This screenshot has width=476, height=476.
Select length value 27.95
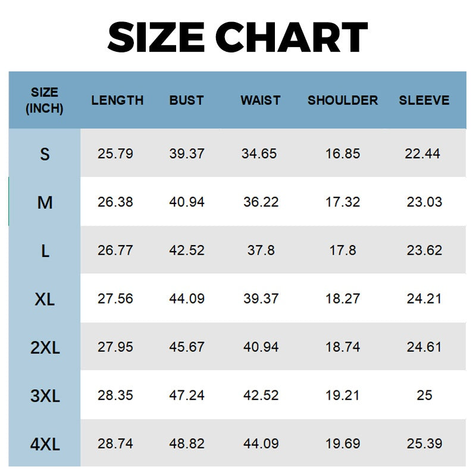pyautogui.click(x=115, y=347)
